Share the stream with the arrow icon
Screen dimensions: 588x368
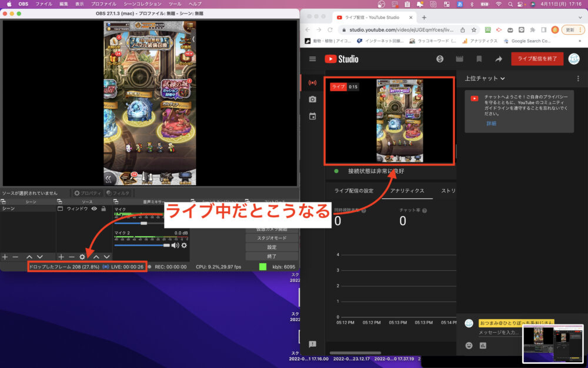499,59
